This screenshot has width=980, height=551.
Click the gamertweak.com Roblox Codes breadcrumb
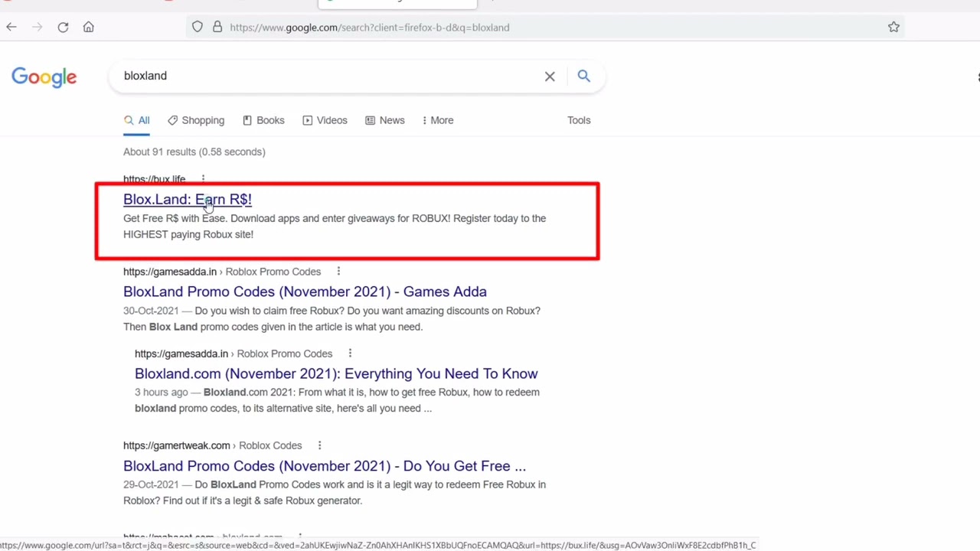212,445
